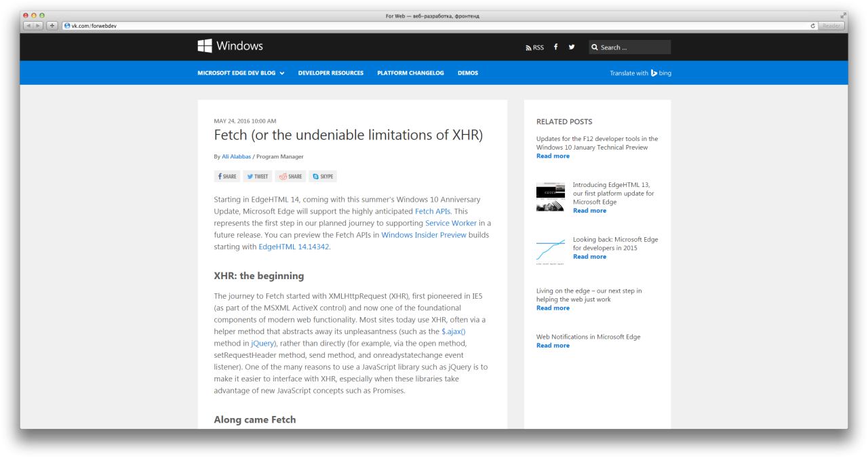Read more on F12 developer tools post

click(553, 156)
